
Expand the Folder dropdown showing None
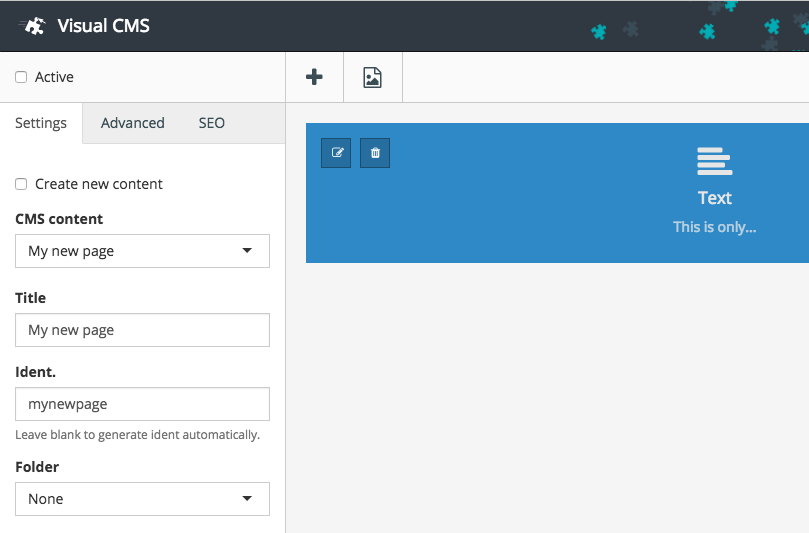(142, 499)
